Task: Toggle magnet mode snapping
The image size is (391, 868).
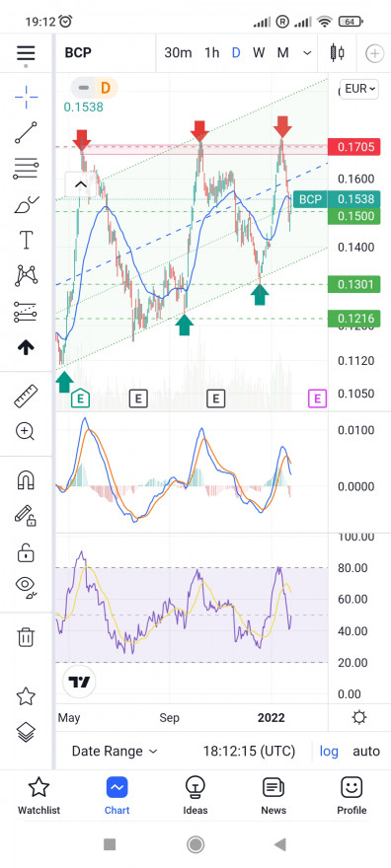Action: point(26,479)
